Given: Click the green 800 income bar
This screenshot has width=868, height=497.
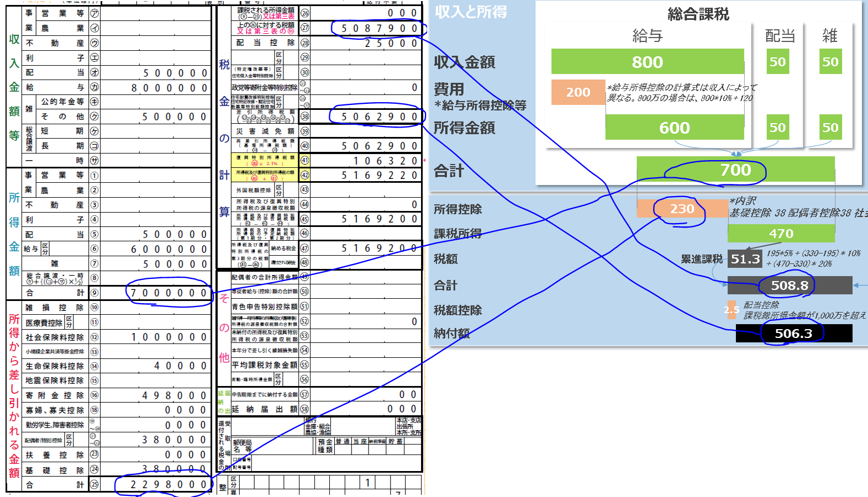Looking at the screenshot, I should pyautogui.click(x=648, y=62).
